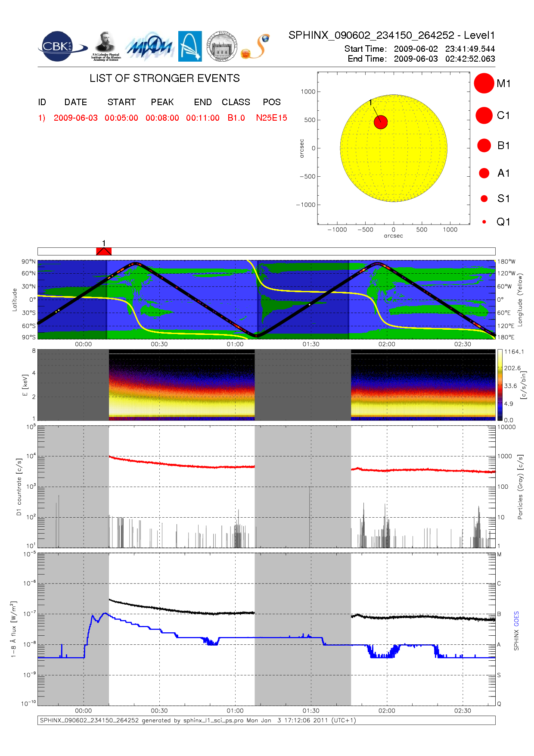Click the red triangle event marker 1

104,251
